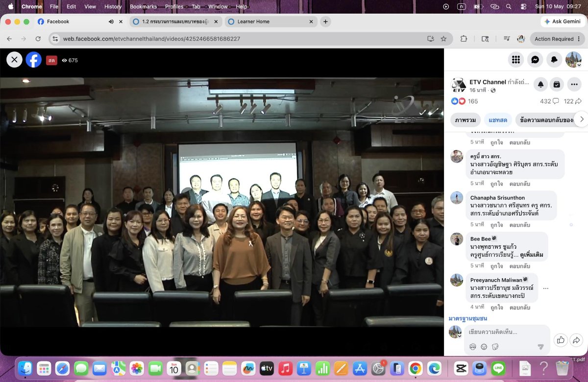
Task: Launch Finder from the Dock
Action: coord(25,368)
